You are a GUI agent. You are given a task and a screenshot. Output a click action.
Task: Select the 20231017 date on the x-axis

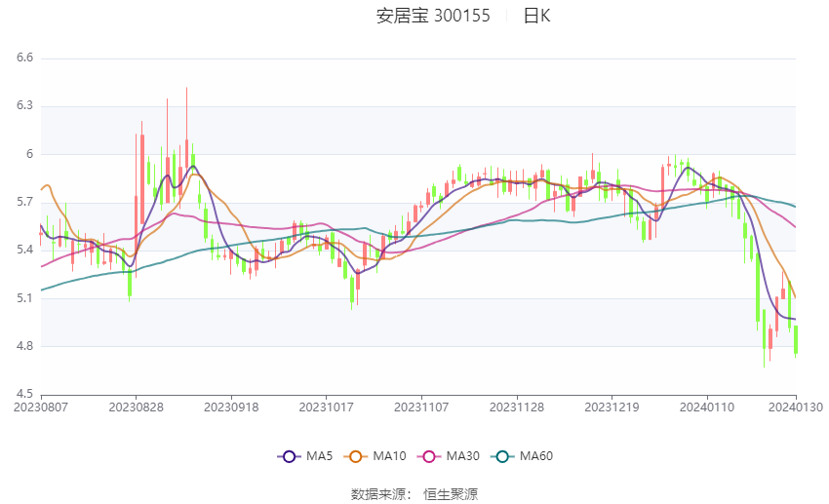[325, 407]
